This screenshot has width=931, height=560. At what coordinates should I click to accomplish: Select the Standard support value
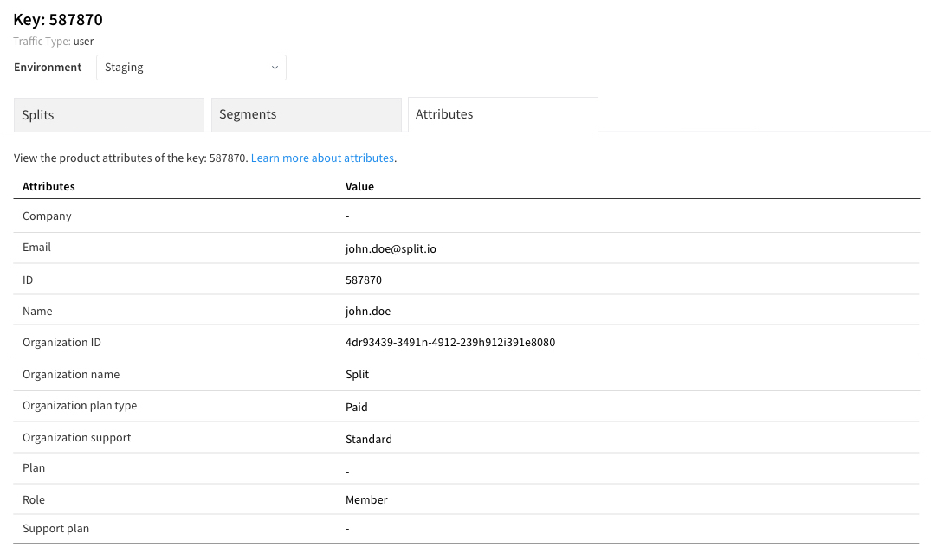(369, 439)
